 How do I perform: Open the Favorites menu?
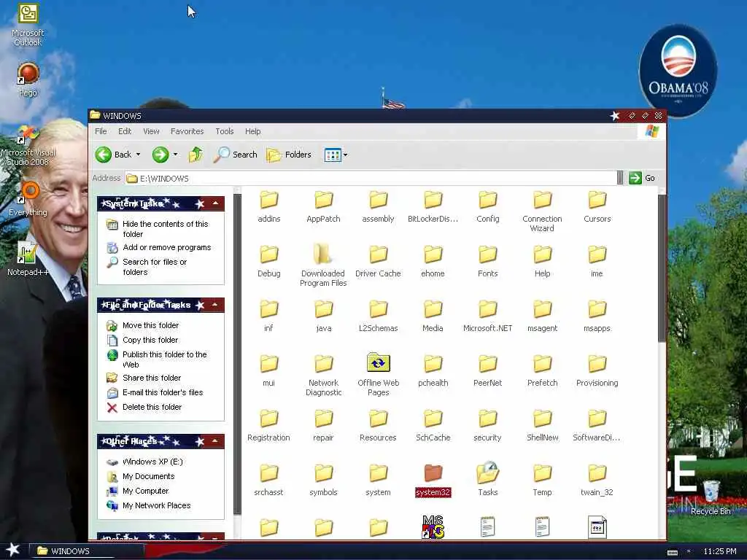(187, 131)
